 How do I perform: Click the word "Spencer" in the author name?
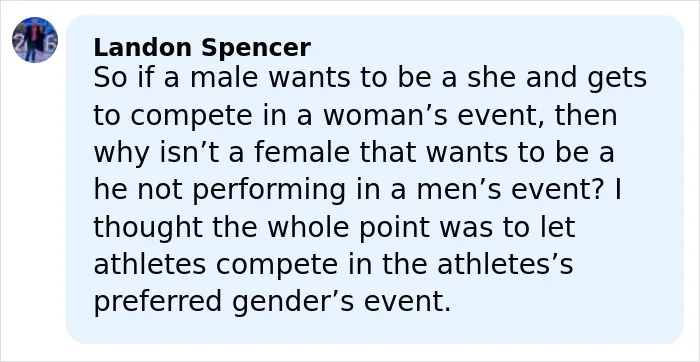coord(256,49)
